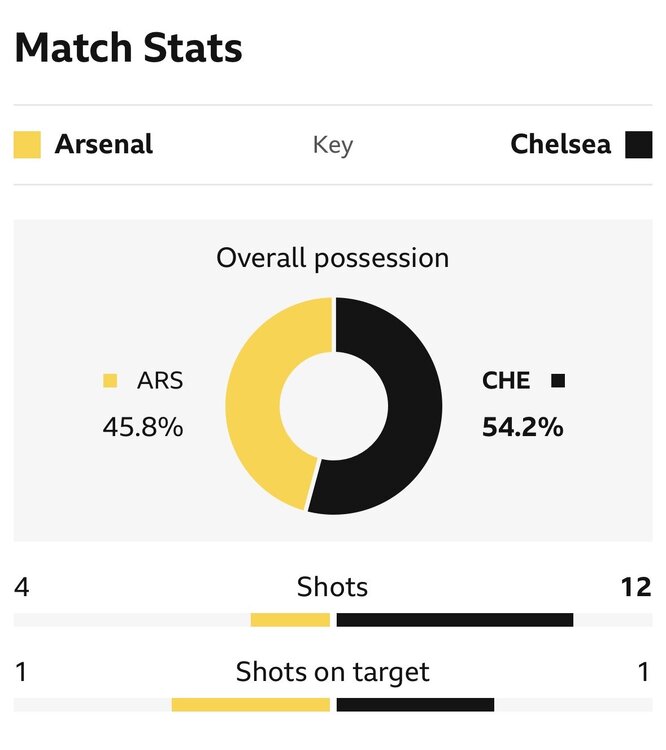
Task: Click the Overall possession title
Action: coord(333,259)
